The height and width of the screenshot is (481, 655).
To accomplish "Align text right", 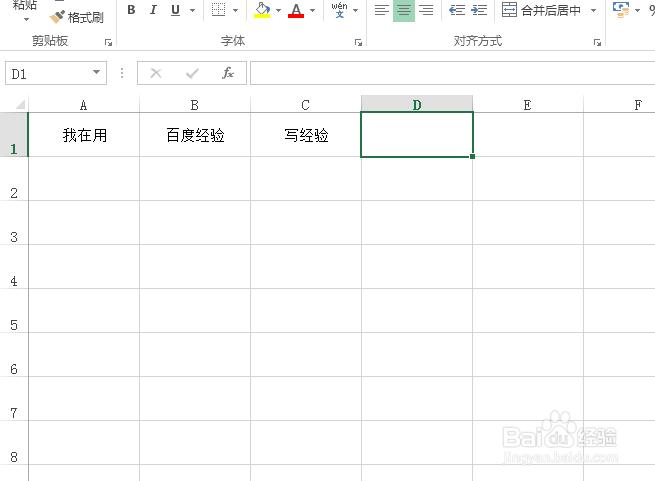I will [426, 10].
